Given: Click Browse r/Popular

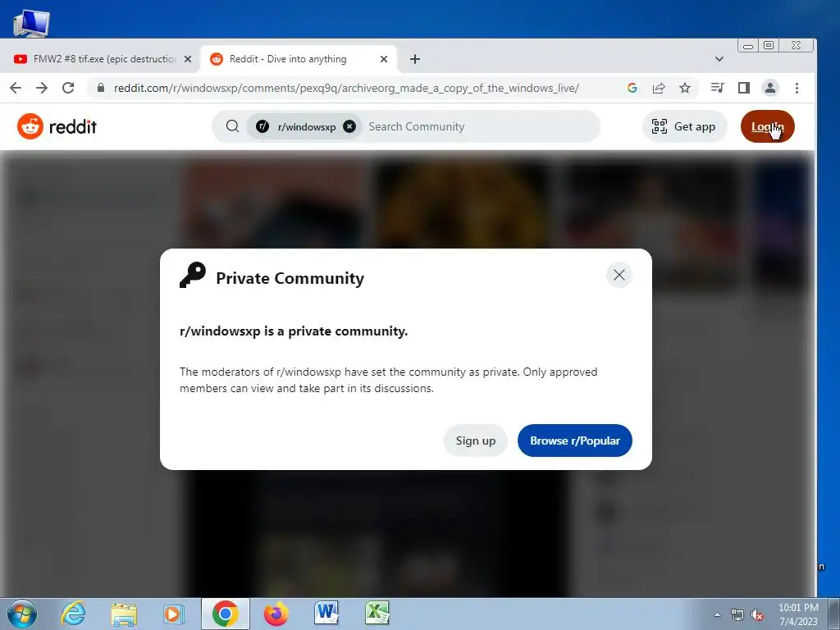Looking at the screenshot, I should pyautogui.click(x=575, y=441).
